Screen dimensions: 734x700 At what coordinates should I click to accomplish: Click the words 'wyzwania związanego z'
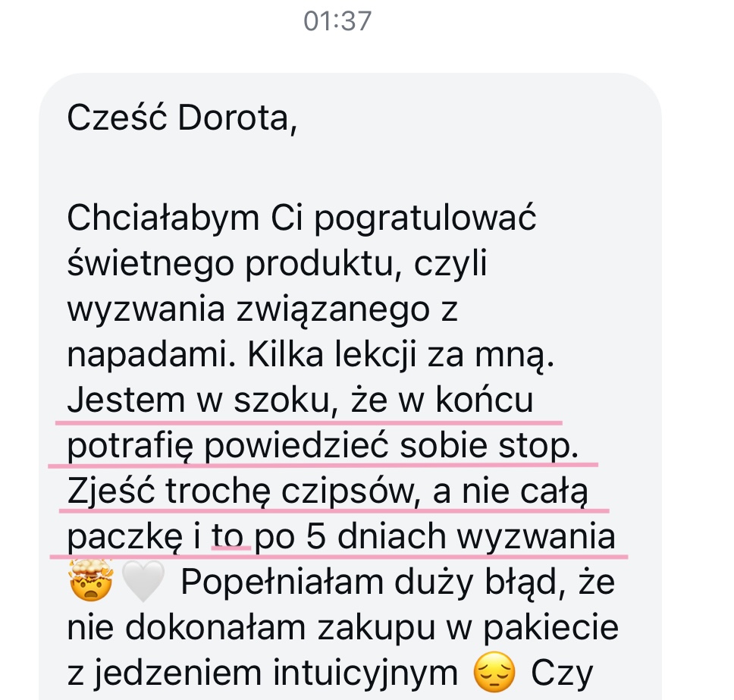[262, 310]
